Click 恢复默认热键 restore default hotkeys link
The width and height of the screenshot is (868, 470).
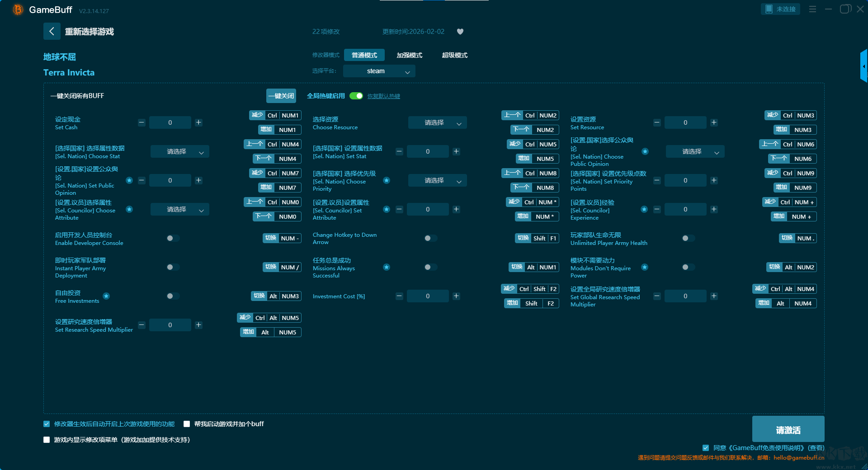384,96
